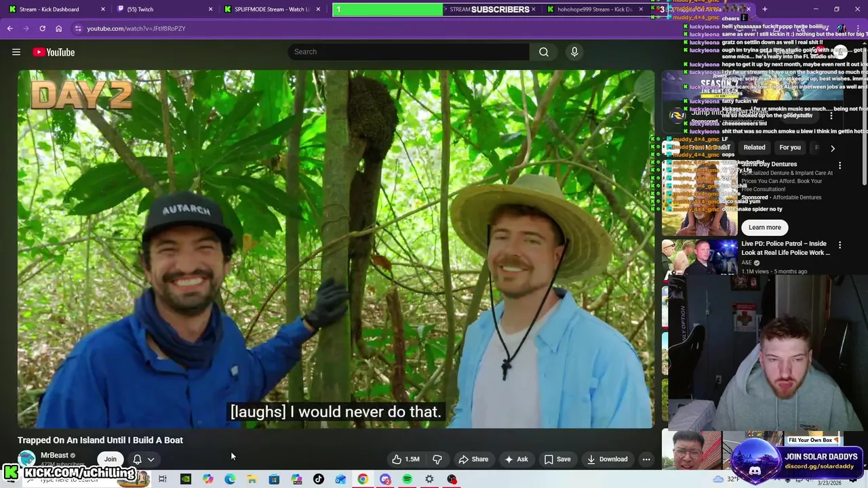Open Google Chrome from the taskbar
The image size is (868, 488).
363,479
